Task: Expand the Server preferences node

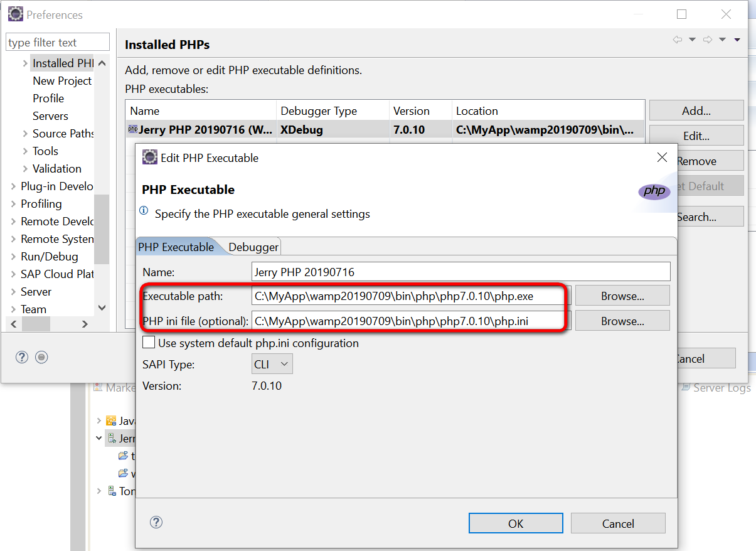Action: (13, 292)
